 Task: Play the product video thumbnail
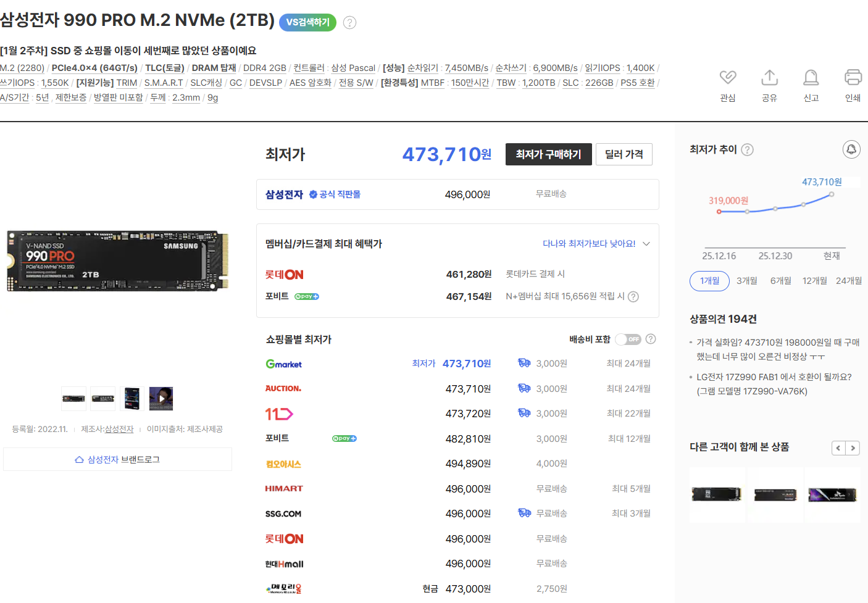161,398
